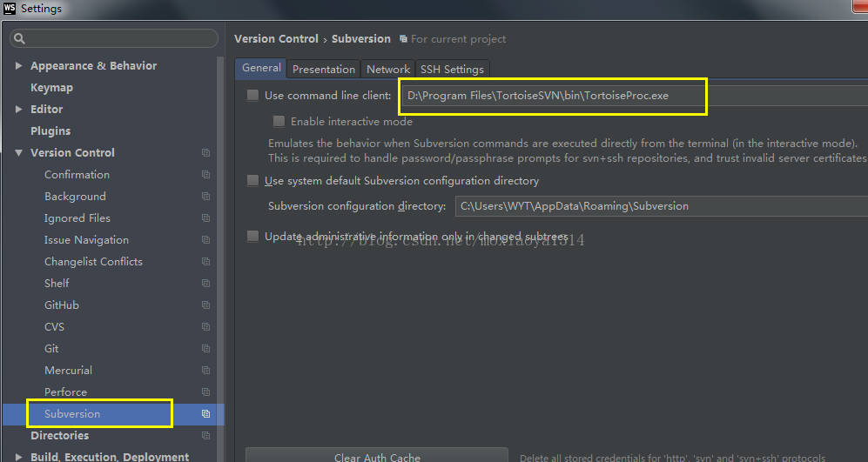Switch to the Presentation tab
Image resolution: width=868 pixels, height=462 pixels.
click(323, 69)
